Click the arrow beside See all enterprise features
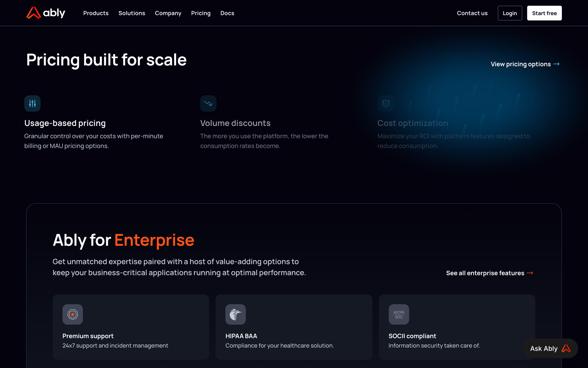 click(x=530, y=273)
